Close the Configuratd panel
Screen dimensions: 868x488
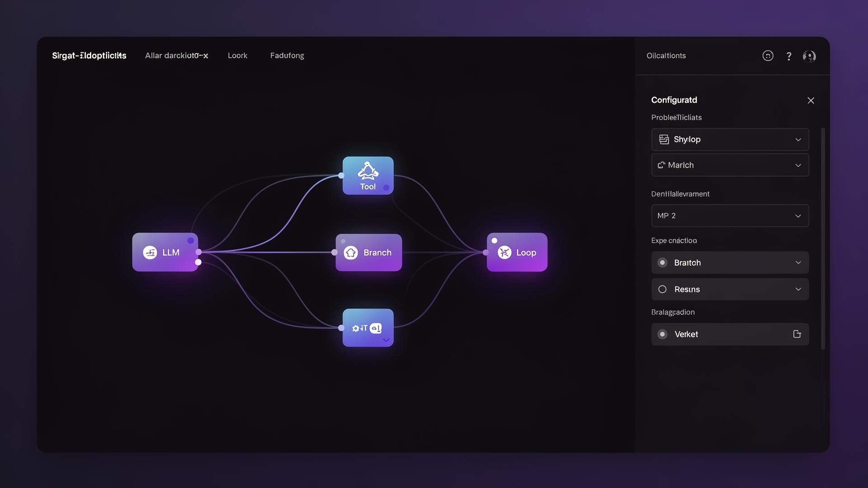pyautogui.click(x=811, y=100)
